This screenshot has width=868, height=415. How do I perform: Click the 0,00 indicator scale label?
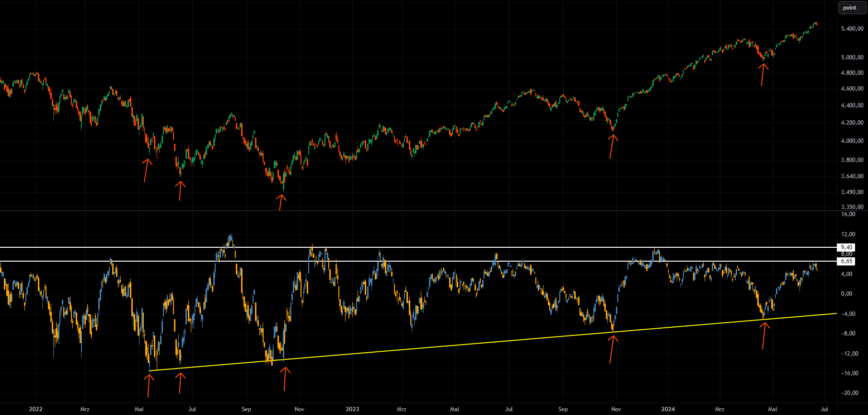coord(847,294)
